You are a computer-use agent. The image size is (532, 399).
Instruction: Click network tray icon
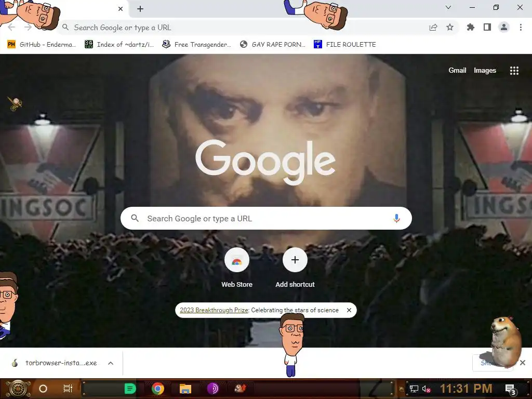coord(414,389)
